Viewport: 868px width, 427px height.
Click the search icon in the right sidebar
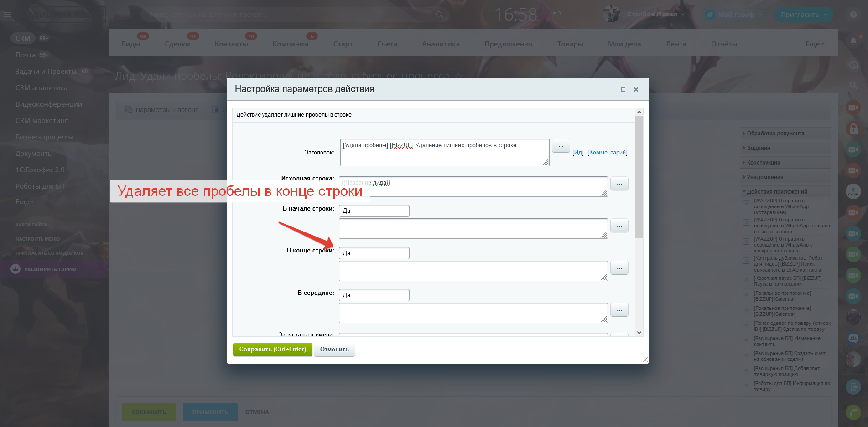coord(853,85)
